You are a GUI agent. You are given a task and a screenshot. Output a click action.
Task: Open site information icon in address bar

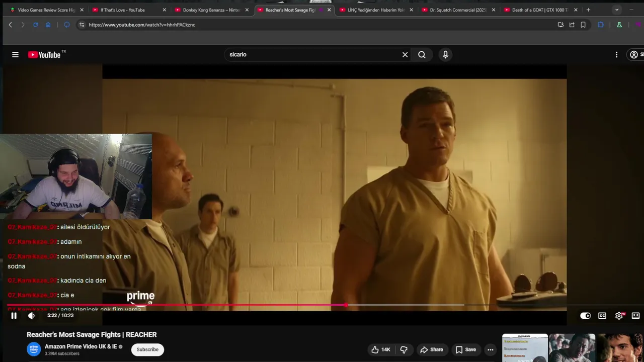coord(82,25)
